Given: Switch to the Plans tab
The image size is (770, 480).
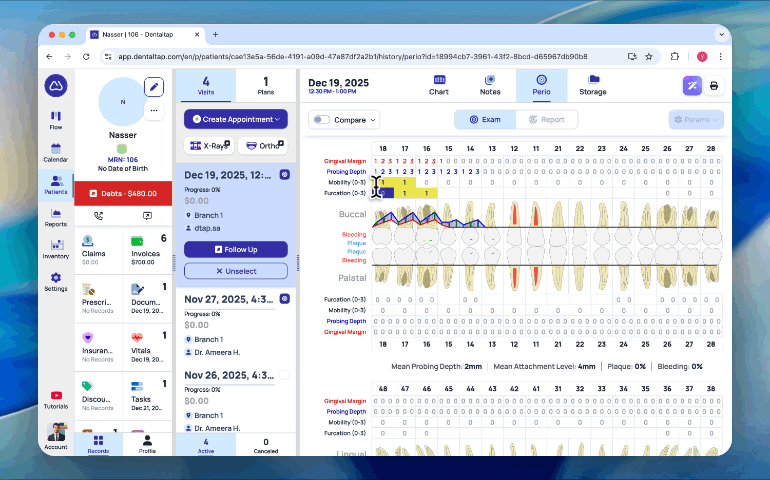Looking at the screenshot, I should (x=266, y=85).
